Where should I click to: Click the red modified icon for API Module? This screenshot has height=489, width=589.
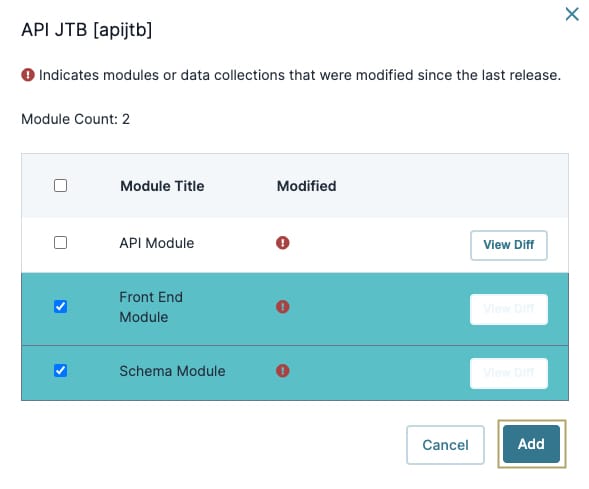[x=282, y=243]
